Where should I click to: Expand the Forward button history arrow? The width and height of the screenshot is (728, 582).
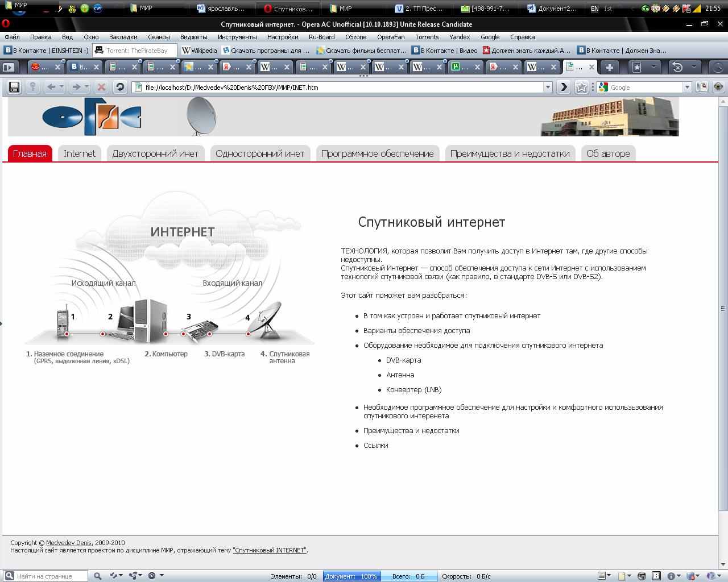coord(86,87)
